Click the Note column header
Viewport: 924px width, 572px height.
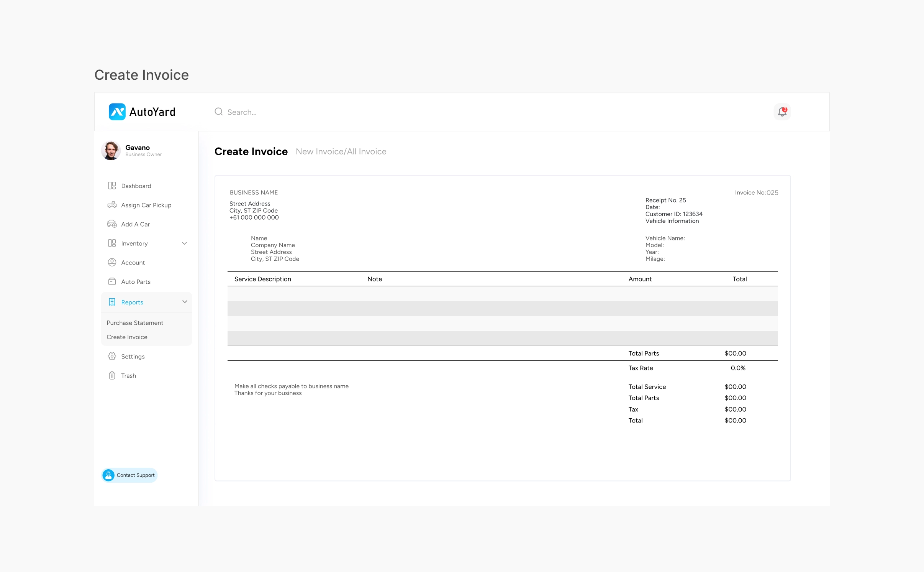click(x=375, y=279)
